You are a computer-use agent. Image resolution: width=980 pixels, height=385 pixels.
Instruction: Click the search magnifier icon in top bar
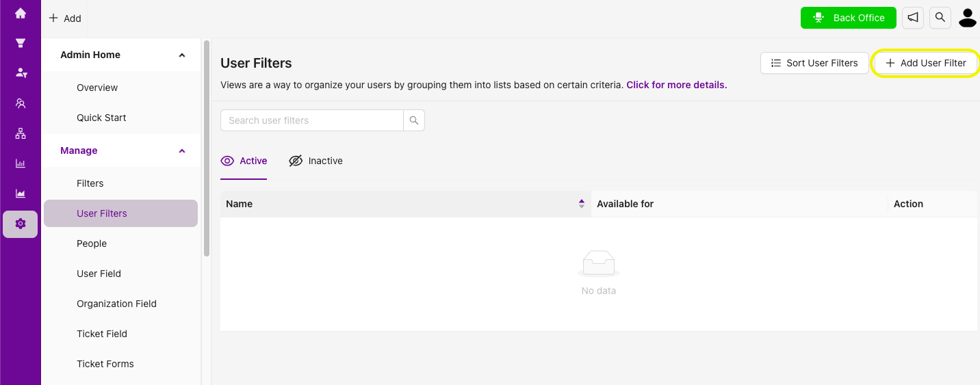coord(940,18)
